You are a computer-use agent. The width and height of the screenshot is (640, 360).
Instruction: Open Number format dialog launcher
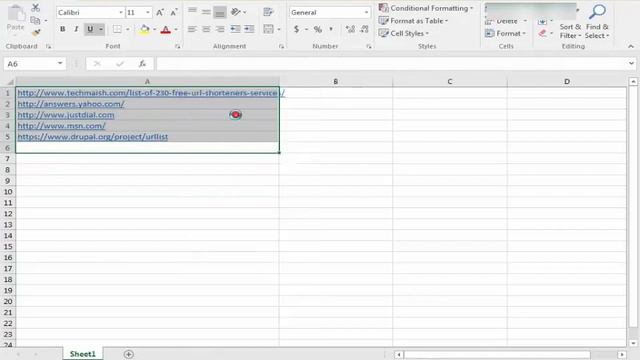click(369, 47)
